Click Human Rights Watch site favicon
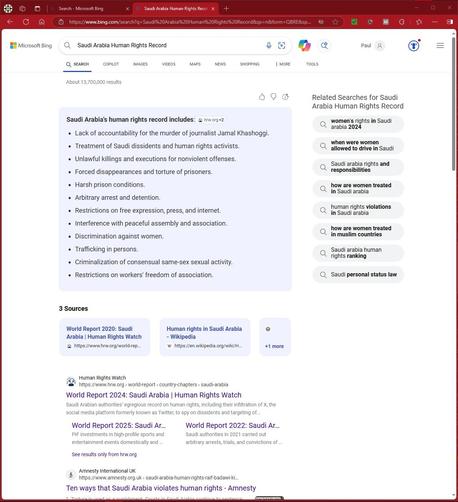The height and width of the screenshot is (502, 458). coord(71,381)
